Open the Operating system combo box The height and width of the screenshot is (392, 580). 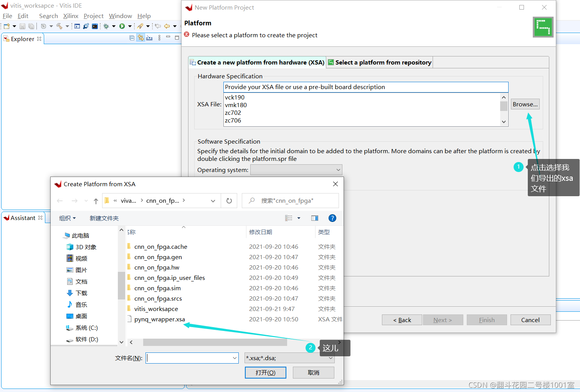point(296,170)
